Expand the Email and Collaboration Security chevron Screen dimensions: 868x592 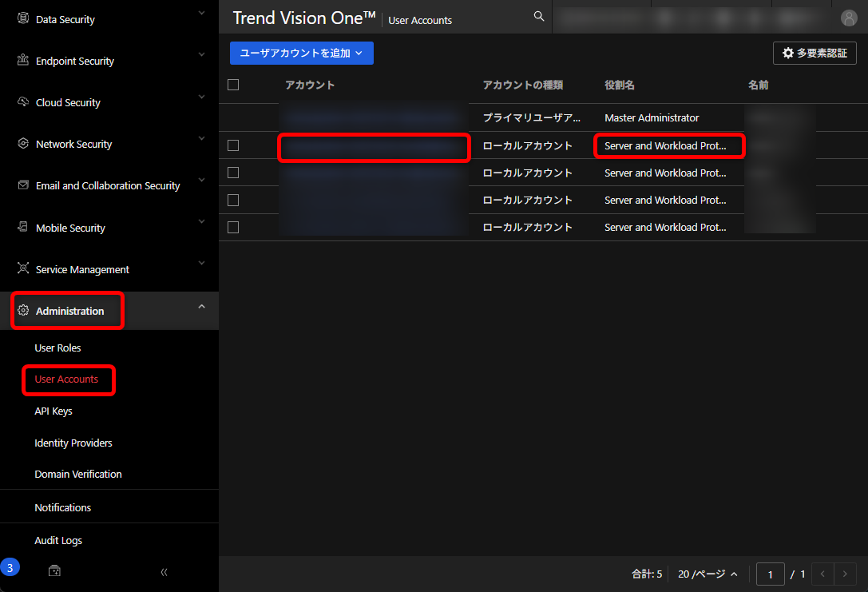pyautogui.click(x=201, y=180)
